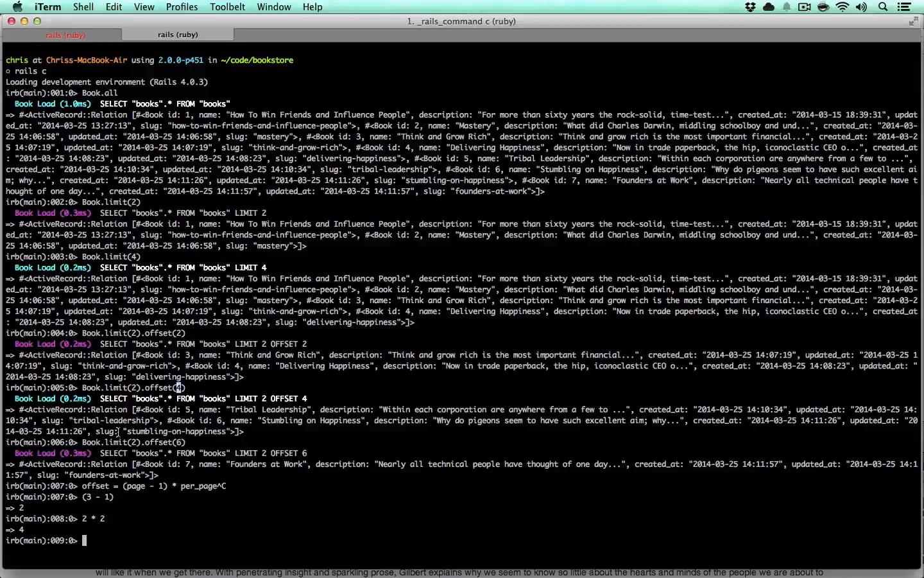Image resolution: width=924 pixels, height=578 pixels.
Task: Click 'Loading development environment (Rails 4.0.3)' line
Action: [x=107, y=82]
